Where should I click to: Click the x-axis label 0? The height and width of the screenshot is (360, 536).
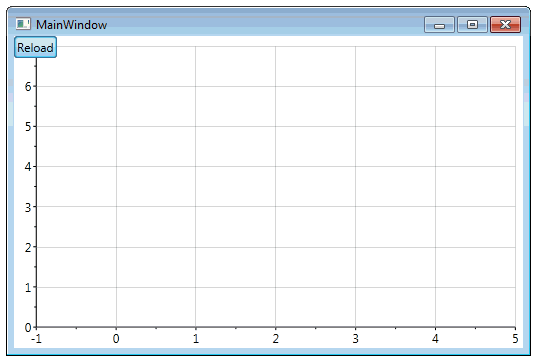click(x=116, y=338)
